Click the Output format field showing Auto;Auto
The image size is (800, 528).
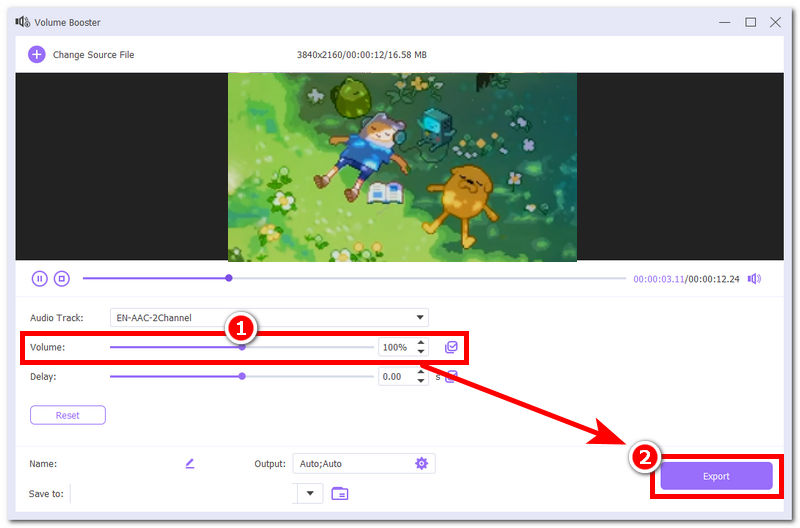click(x=364, y=464)
